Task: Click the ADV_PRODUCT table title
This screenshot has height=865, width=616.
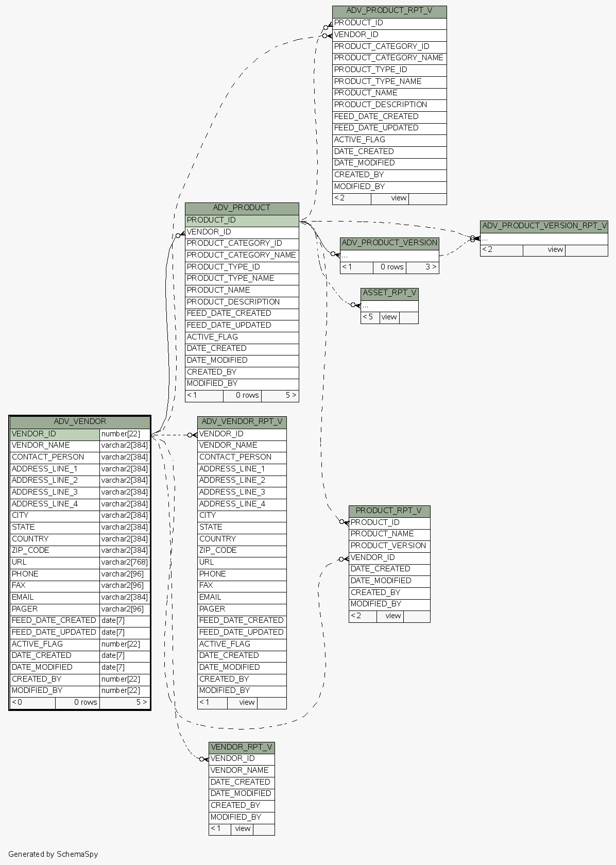Action: coord(242,208)
